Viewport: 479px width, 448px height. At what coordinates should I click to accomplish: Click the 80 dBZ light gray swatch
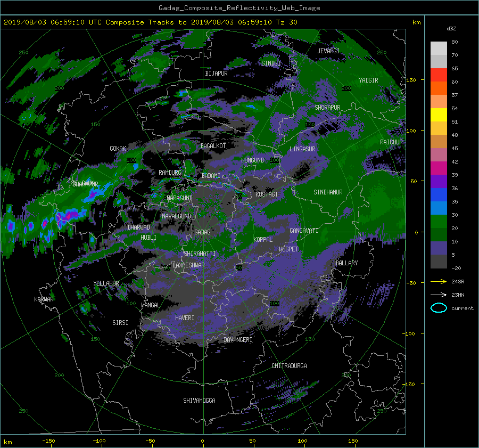point(439,48)
